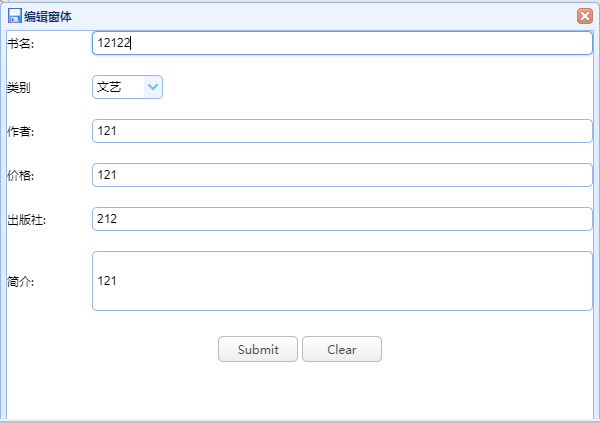
Task: Hit the Clear button
Action: (x=342, y=349)
